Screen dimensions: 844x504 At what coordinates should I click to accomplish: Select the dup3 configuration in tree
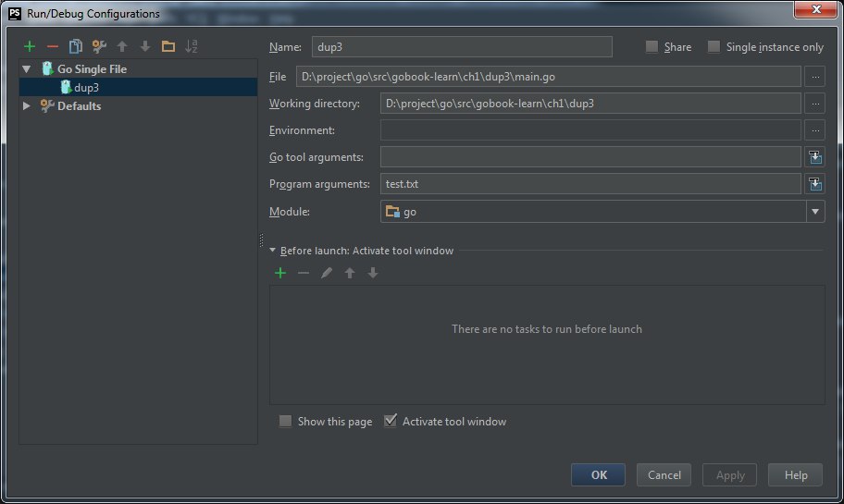point(86,87)
